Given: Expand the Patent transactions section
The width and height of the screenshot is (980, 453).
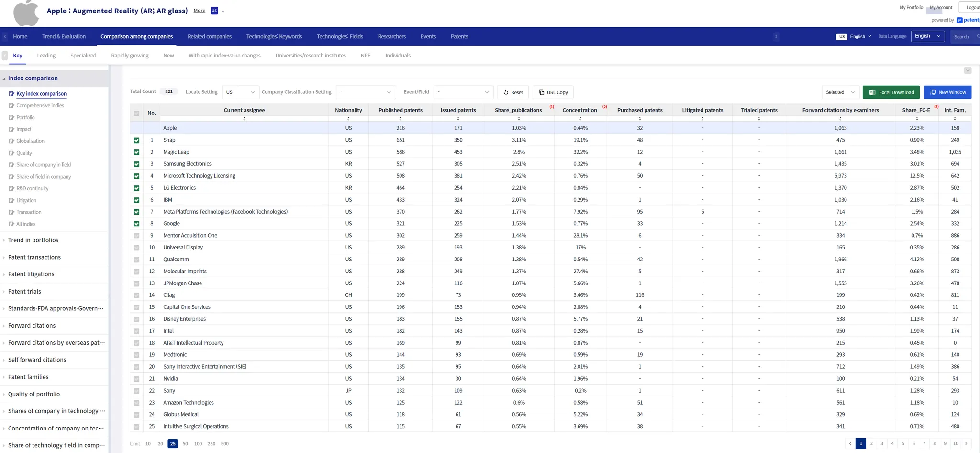Looking at the screenshot, I should coord(34,257).
